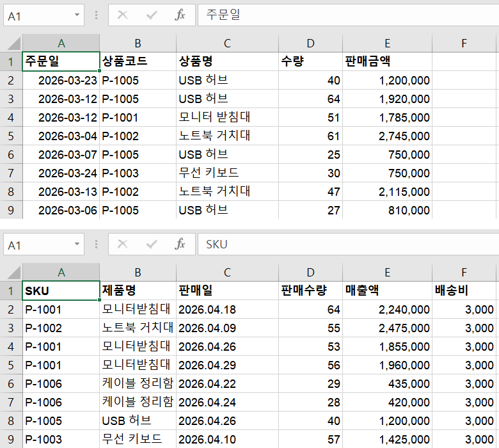Select the 수량 header cell
499x448 pixels.
(311, 61)
